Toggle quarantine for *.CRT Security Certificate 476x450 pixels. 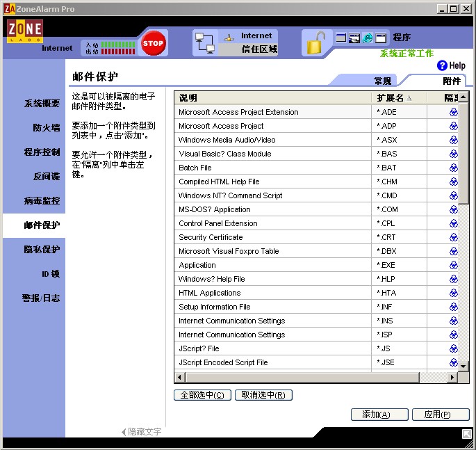coord(454,237)
